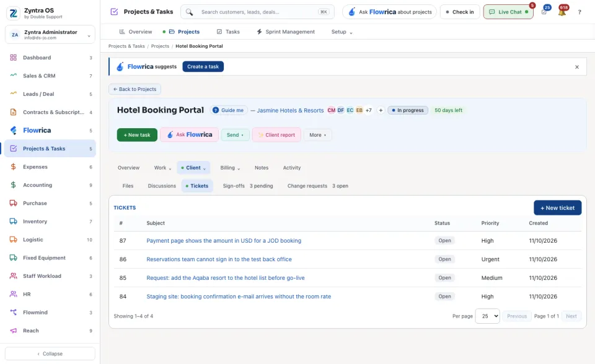Click the Fixed Equipment truck icon
The image size is (595, 364).
[13, 258]
